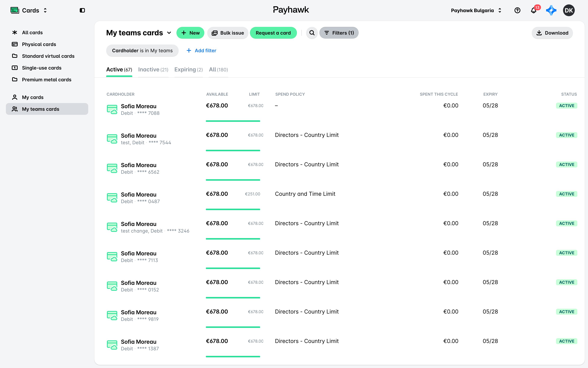588x368 pixels.
Task: Click Request a card button
Action: (x=273, y=33)
